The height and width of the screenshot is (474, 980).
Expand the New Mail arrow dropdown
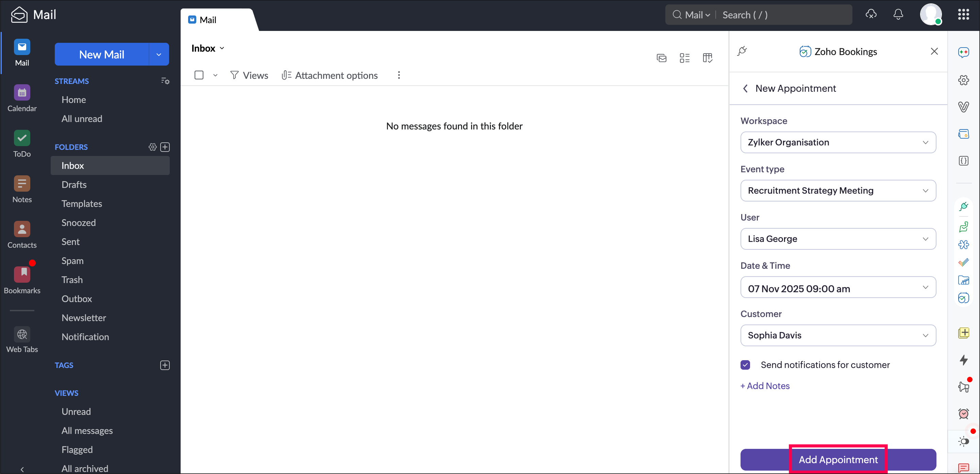159,54
